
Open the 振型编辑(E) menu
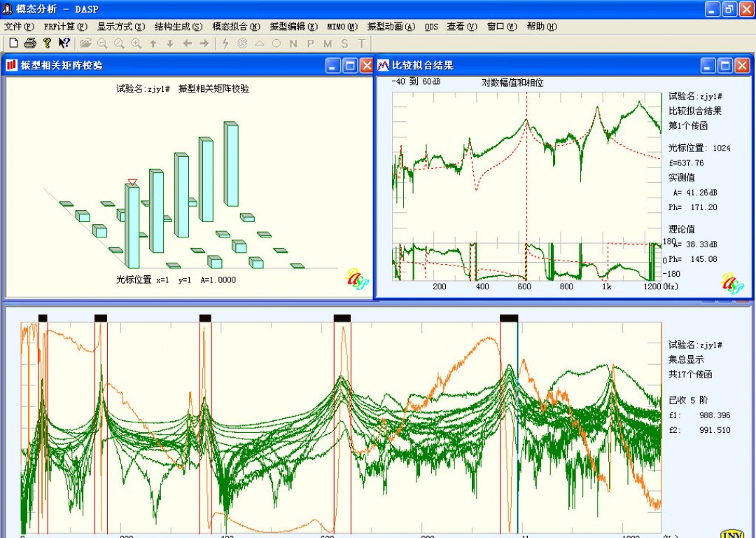pos(293,27)
